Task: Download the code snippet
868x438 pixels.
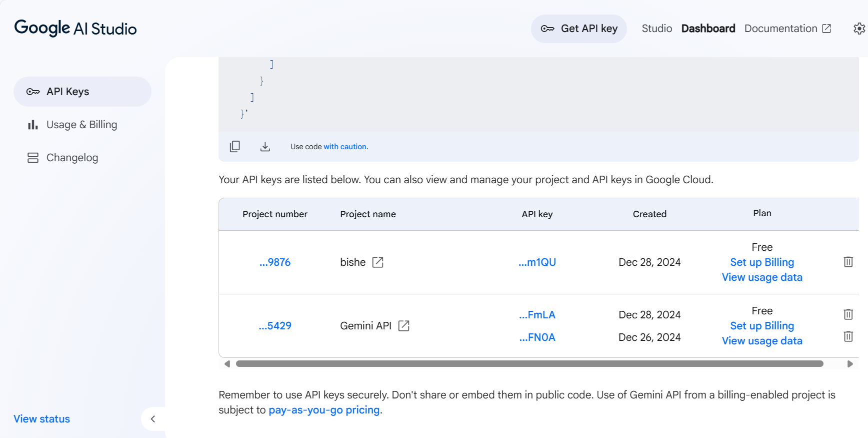Action: tap(265, 147)
